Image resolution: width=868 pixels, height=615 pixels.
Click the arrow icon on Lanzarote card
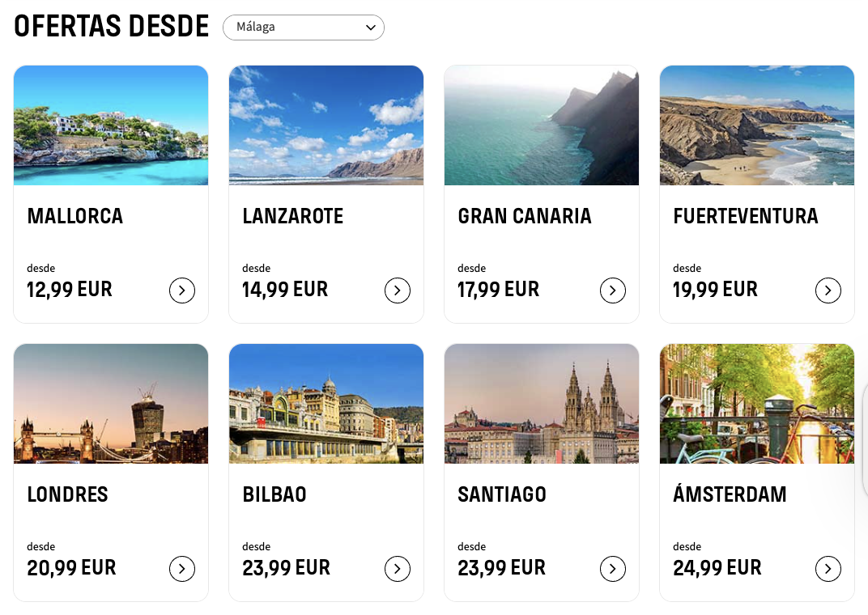(x=398, y=291)
